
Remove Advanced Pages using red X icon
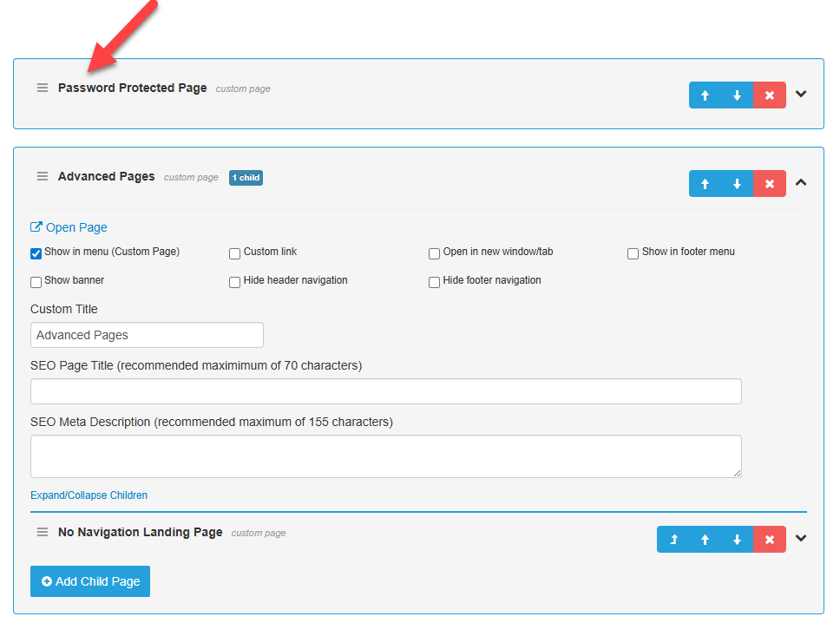pyautogui.click(x=770, y=184)
